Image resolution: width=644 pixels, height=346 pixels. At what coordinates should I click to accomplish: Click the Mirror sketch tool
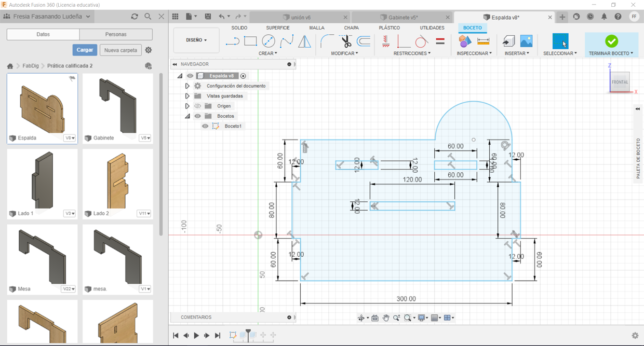304,41
